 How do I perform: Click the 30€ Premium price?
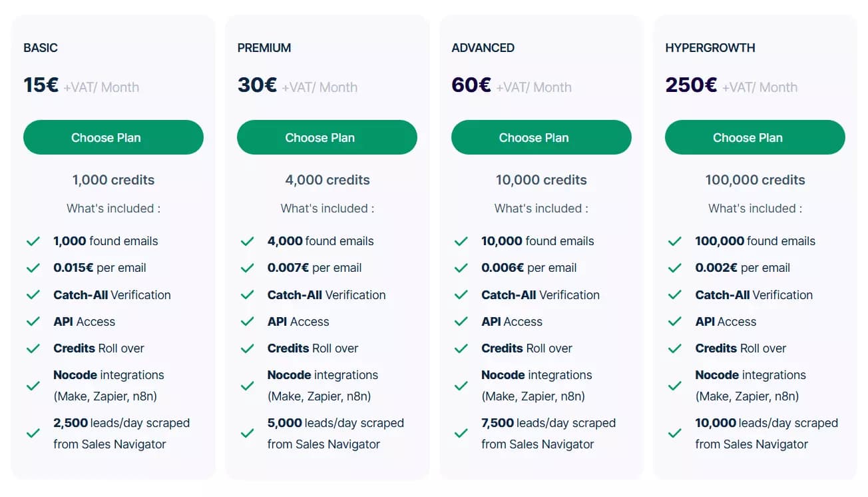257,85
